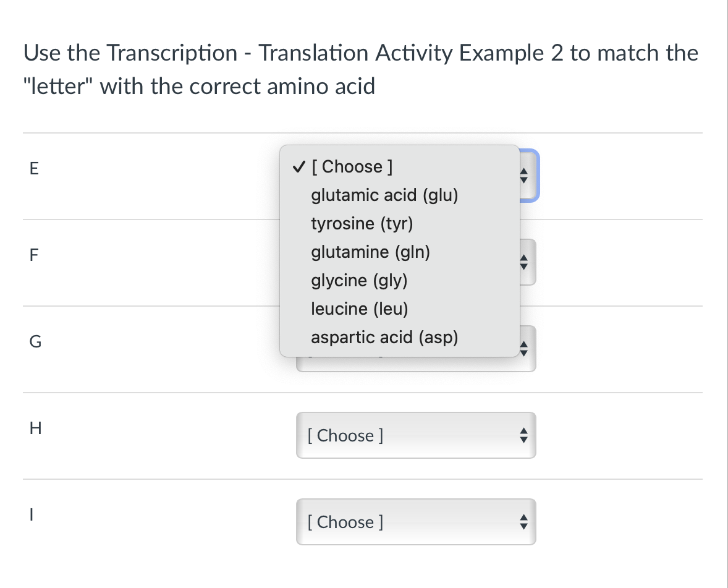Open the [ Choose ] dropdown for letter I
The height and width of the screenshot is (588, 728).
click(x=415, y=522)
